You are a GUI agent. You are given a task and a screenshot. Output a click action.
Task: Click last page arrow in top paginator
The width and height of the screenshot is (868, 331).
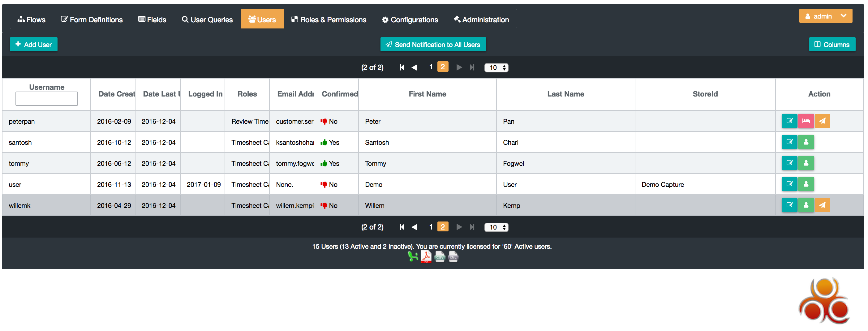pyautogui.click(x=472, y=67)
